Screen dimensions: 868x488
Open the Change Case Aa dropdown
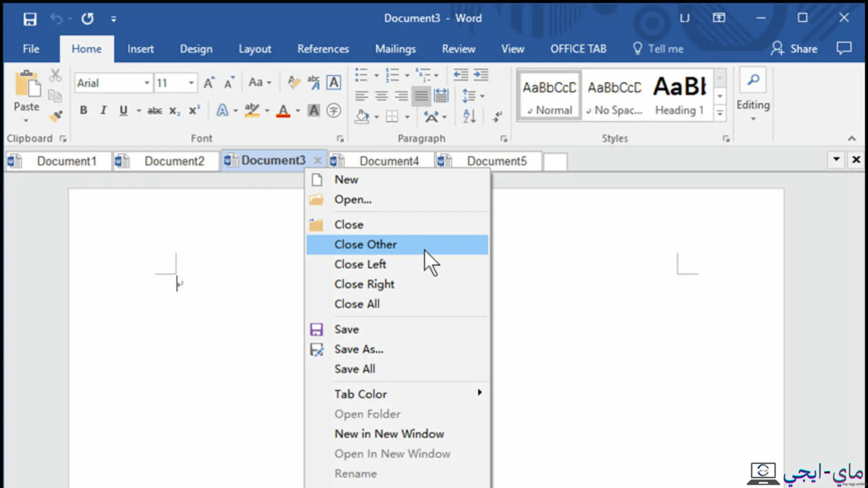click(x=259, y=82)
